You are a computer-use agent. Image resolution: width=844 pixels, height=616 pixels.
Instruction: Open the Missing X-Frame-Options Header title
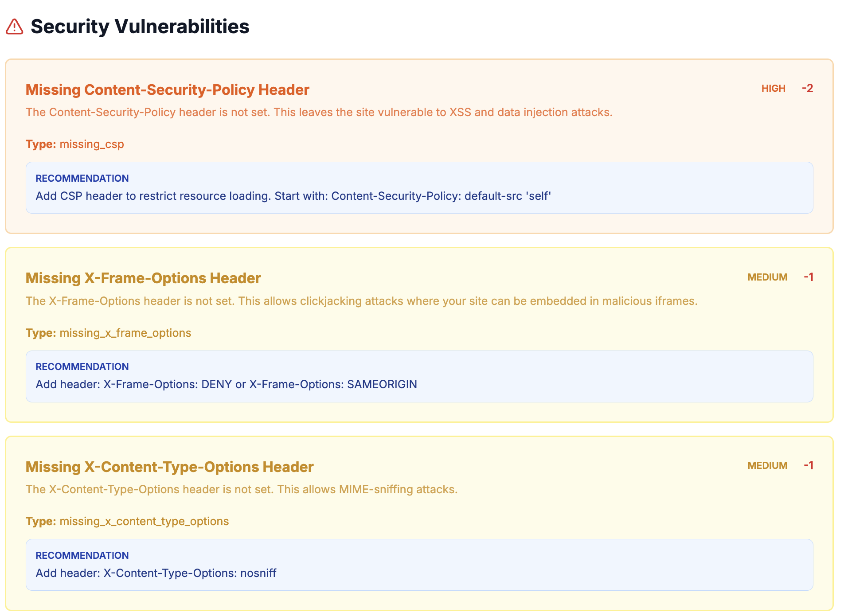pyautogui.click(x=143, y=278)
